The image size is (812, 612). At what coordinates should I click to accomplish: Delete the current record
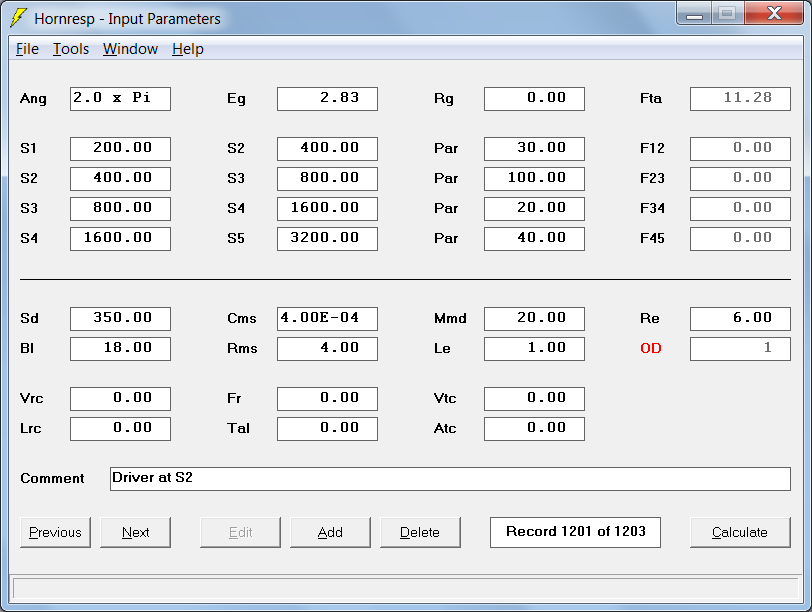point(420,532)
